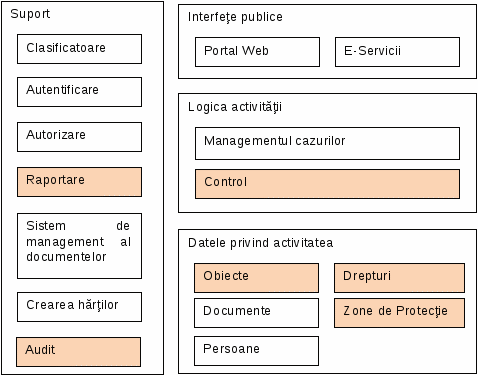Click the Crearea hărţilor box
Viewport: 478px width, 375px height.
click(x=79, y=307)
